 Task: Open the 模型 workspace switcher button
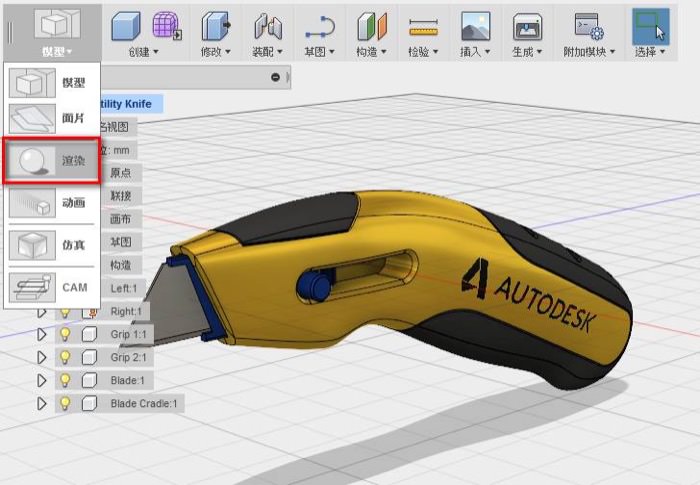(x=53, y=33)
